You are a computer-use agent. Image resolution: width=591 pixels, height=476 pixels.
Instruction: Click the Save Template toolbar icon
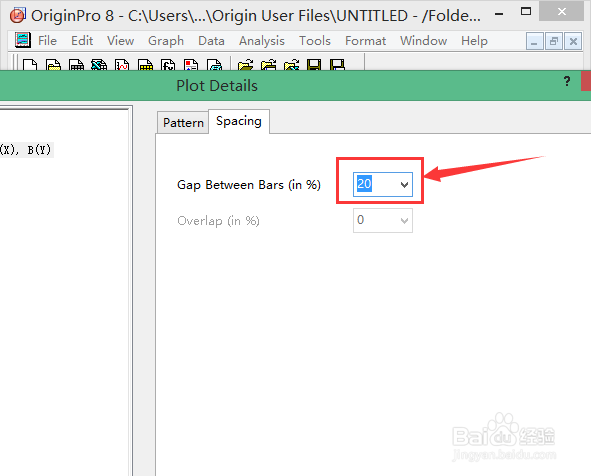tap(337, 65)
